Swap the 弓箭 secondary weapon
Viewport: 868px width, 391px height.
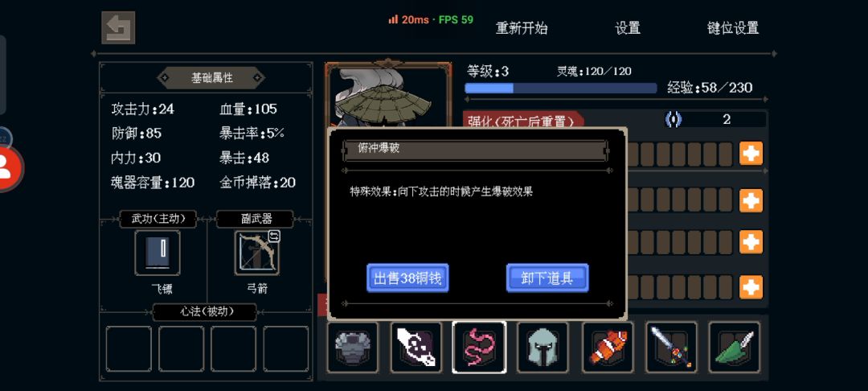(274, 237)
